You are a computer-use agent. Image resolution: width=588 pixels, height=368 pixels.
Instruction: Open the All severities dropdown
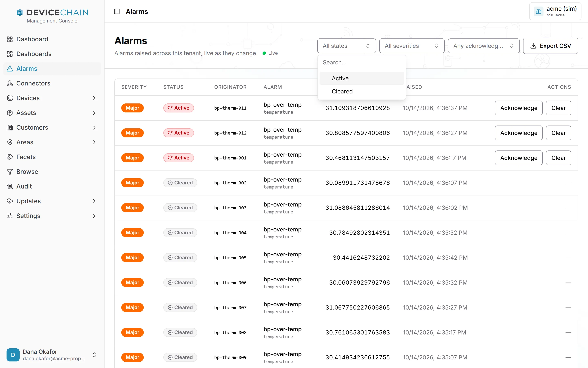412,46
